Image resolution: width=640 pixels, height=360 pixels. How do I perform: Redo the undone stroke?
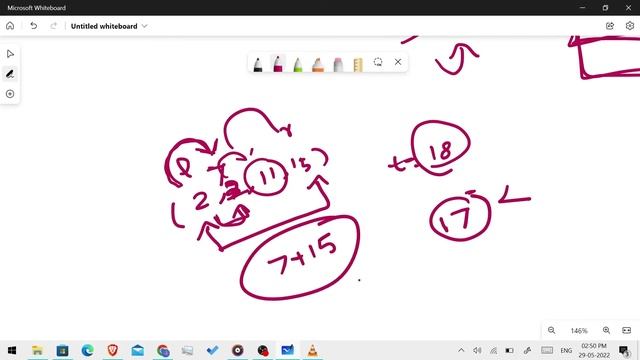pyautogui.click(x=53, y=26)
